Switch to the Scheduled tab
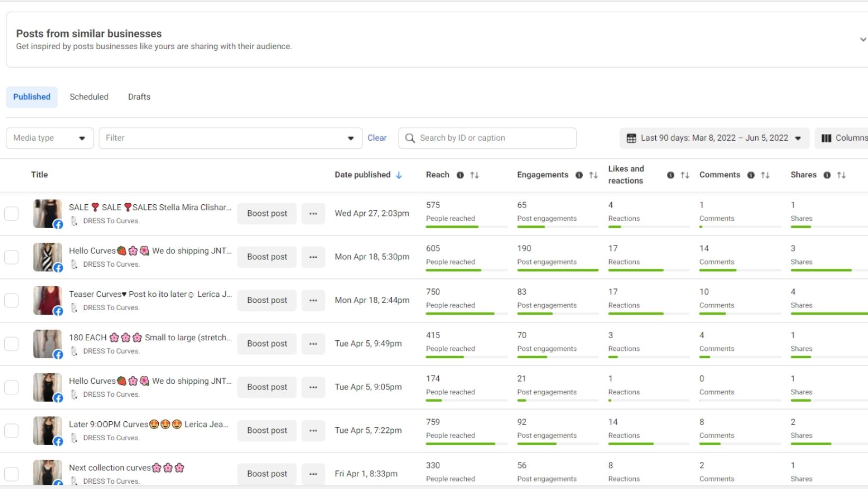The width and height of the screenshot is (868, 489). (89, 97)
